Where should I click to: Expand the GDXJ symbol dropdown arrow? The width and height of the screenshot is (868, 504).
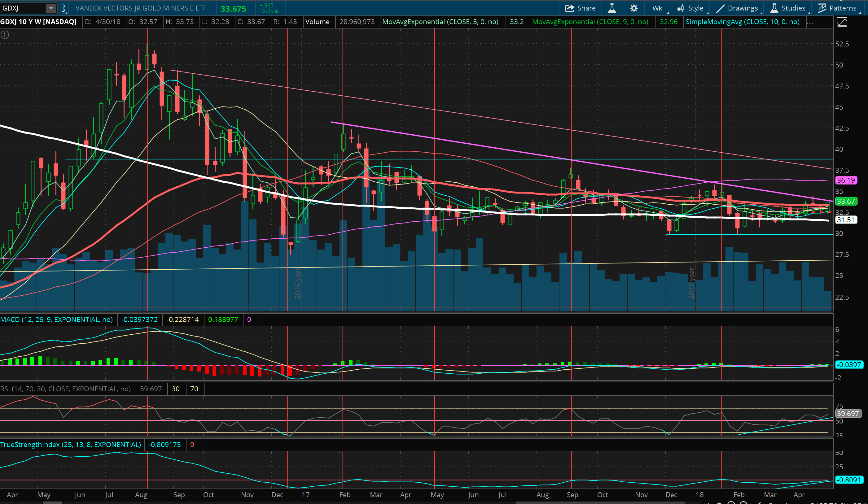[50, 8]
